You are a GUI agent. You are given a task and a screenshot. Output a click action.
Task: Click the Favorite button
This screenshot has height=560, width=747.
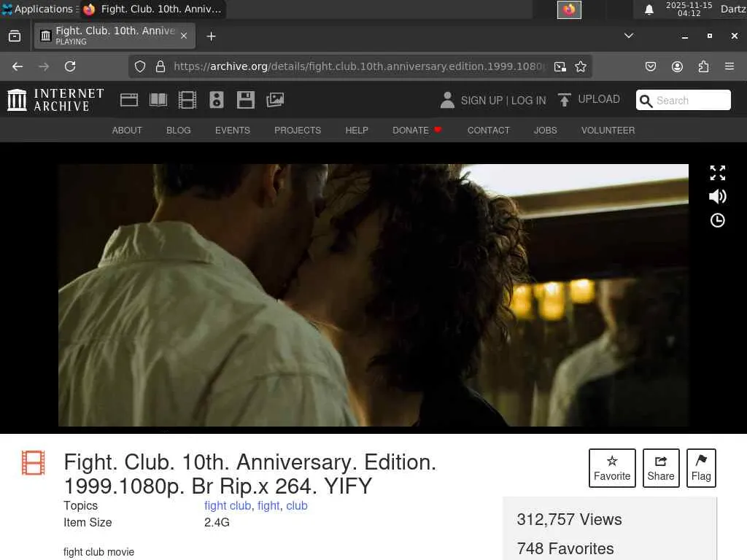[612, 468]
